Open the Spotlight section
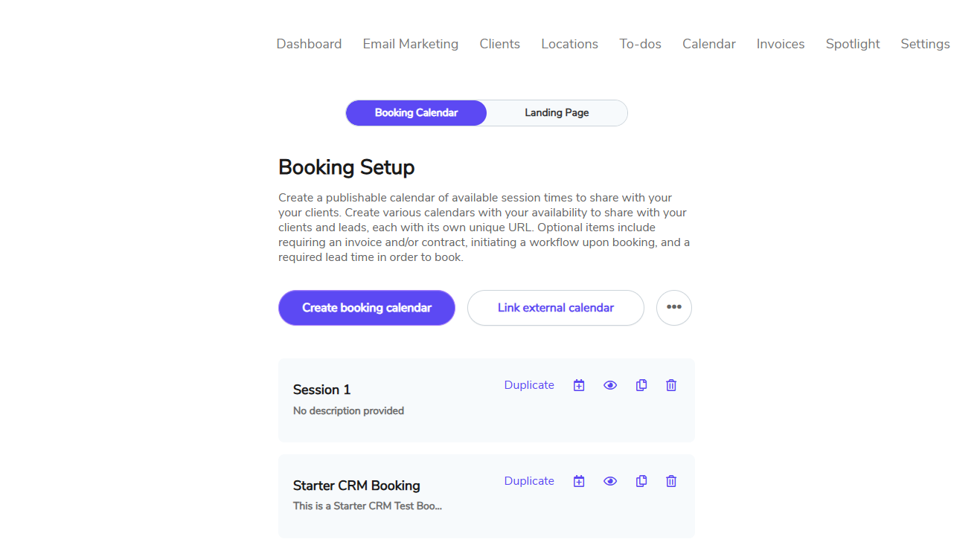This screenshot has height=545, width=980. pos(853,44)
